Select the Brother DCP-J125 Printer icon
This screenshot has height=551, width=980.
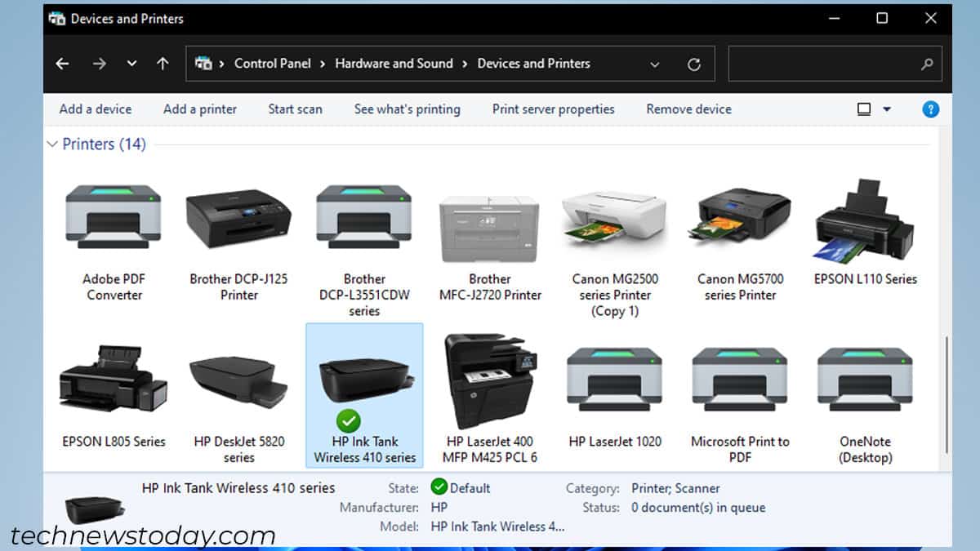pos(238,218)
